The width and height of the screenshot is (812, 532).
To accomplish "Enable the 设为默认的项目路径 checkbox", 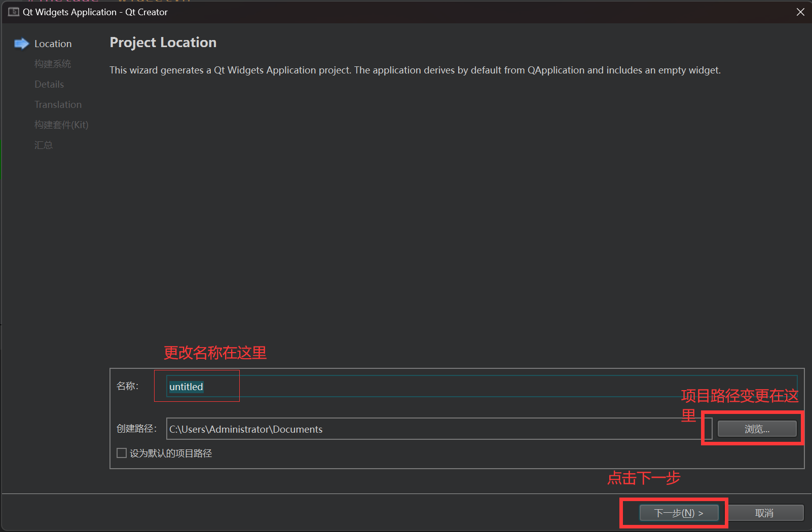I will click(x=122, y=453).
